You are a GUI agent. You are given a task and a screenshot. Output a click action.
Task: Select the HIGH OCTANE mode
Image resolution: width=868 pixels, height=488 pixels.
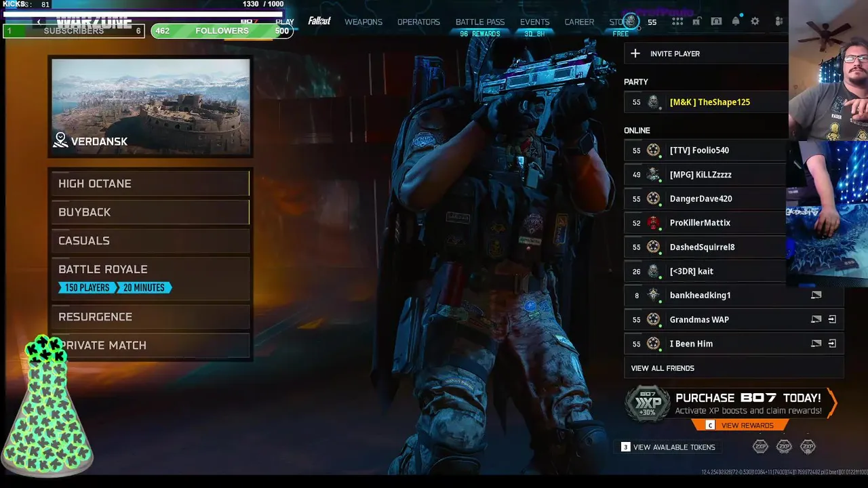[151, 184]
